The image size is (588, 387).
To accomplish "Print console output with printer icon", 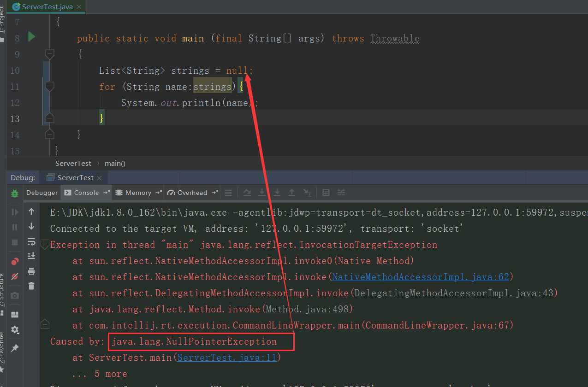I will coord(31,271).
